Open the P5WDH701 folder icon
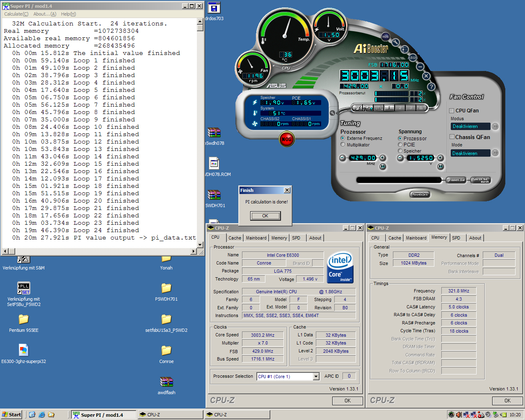The height and width of the screenshot is (420, 525). [166, 288]
